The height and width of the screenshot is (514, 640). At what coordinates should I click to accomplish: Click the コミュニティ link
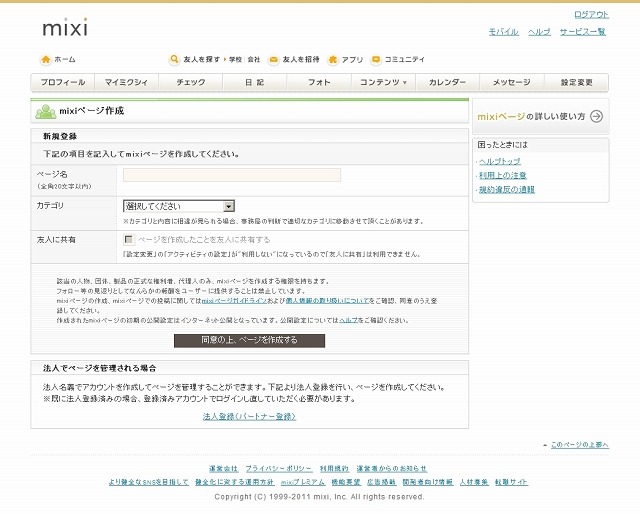click(405, 60)
